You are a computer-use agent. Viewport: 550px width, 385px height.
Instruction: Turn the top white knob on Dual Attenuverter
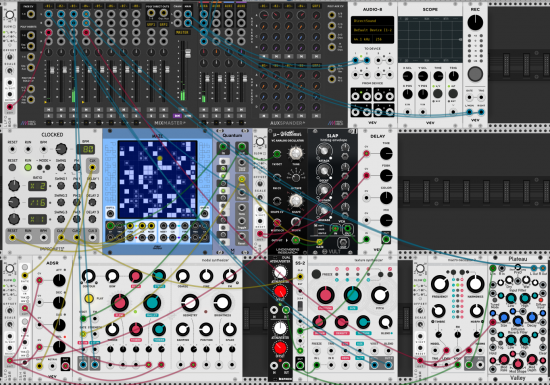pyautogui.click(x=280, y=272)
